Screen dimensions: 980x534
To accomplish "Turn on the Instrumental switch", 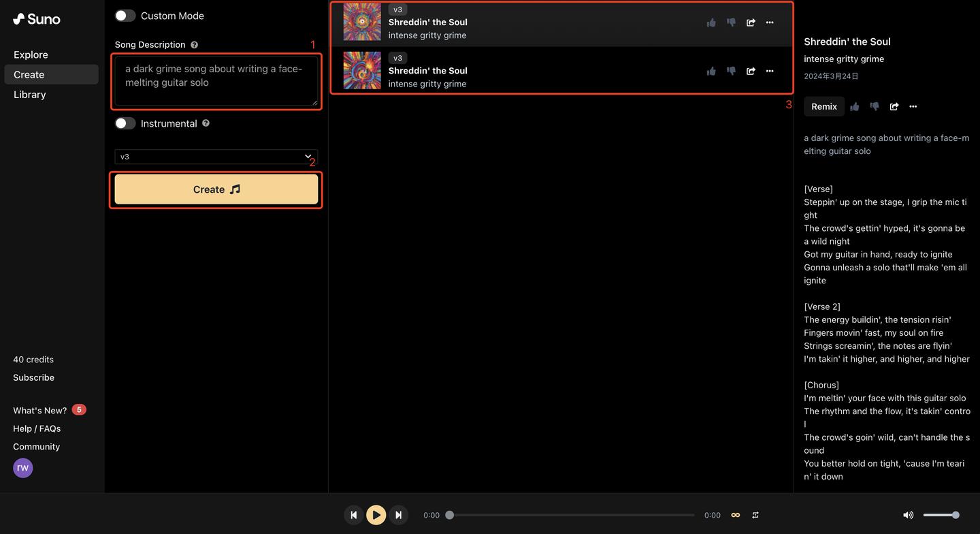I will coord(125,123).
